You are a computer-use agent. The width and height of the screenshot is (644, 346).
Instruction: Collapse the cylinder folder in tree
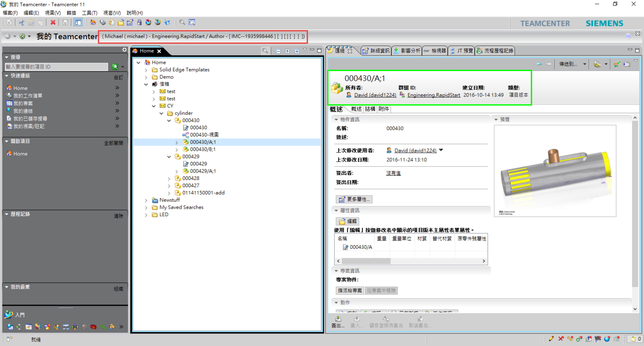point(162,113)
